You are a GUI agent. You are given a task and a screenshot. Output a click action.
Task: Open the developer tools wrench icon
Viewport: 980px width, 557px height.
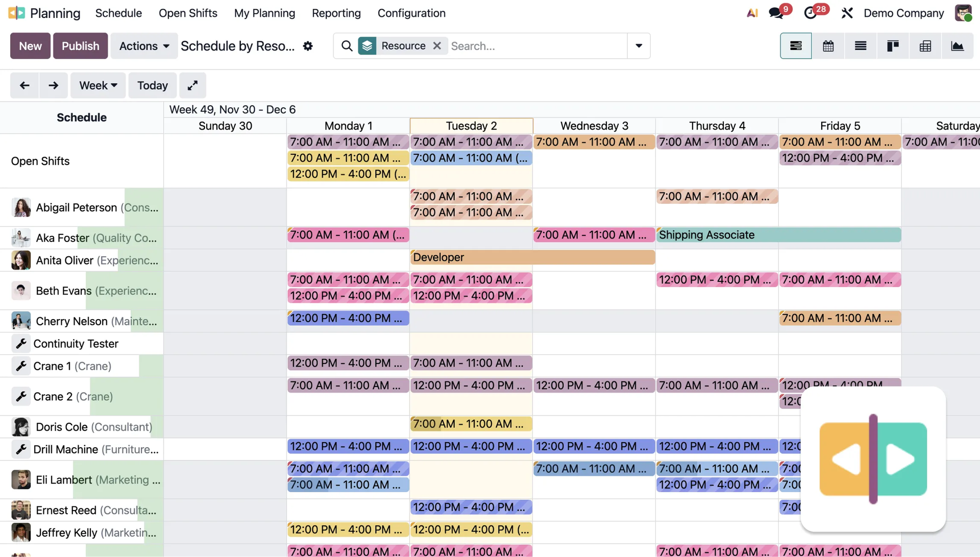847,13
